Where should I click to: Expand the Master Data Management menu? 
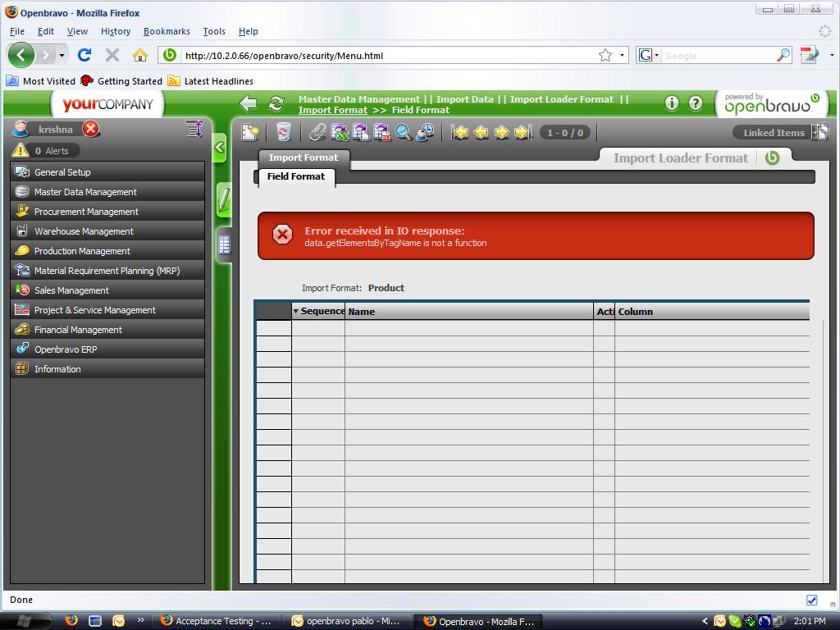pyautogui.click(x=85, y=192)
